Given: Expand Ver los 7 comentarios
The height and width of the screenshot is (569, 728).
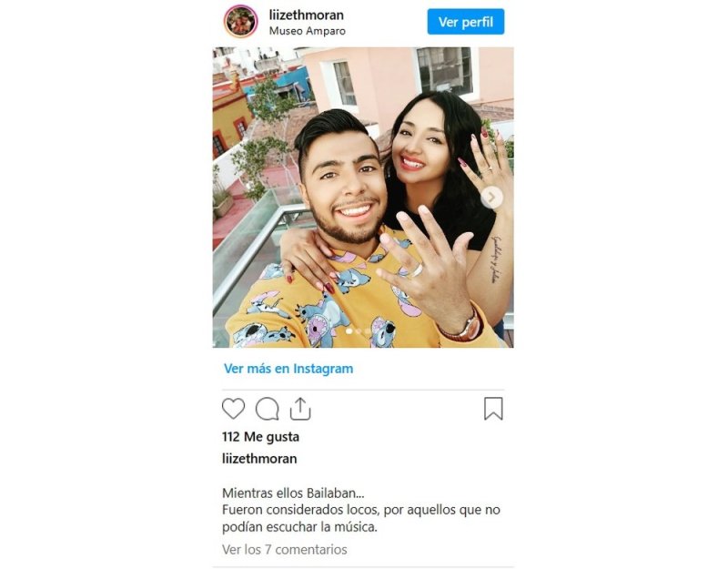Looking at the screenshot, I should tap(285, 550).
